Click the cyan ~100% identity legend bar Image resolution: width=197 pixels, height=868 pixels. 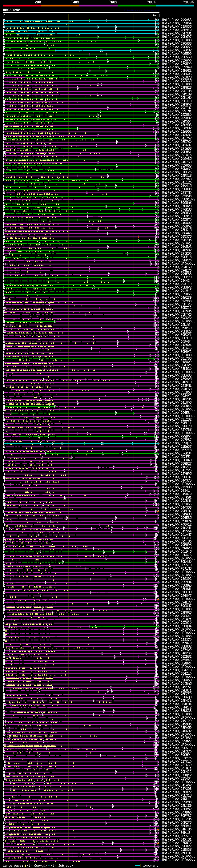click(175, 6)
